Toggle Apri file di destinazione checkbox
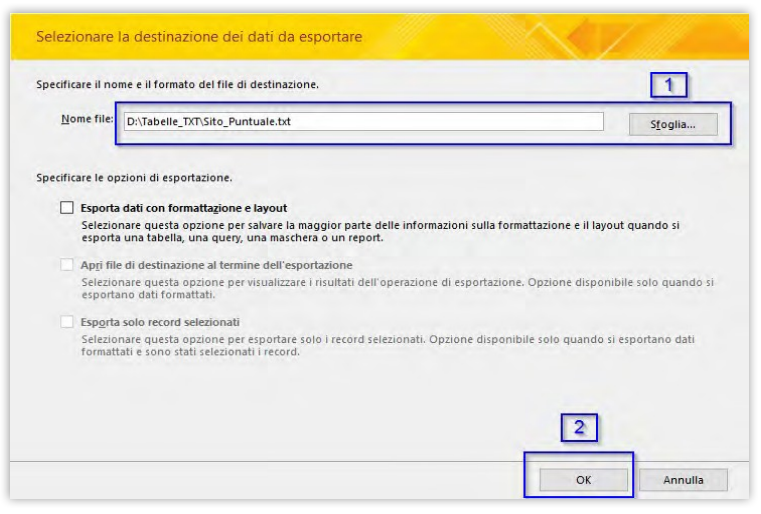The height and width of the screenshot is (514, 761). (x=67, y=265)
